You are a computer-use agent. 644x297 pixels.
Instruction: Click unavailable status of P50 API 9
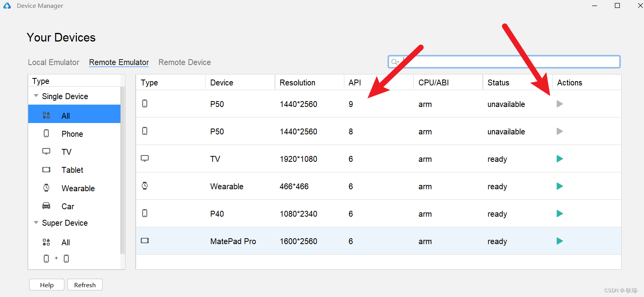[x=506, y=104]
